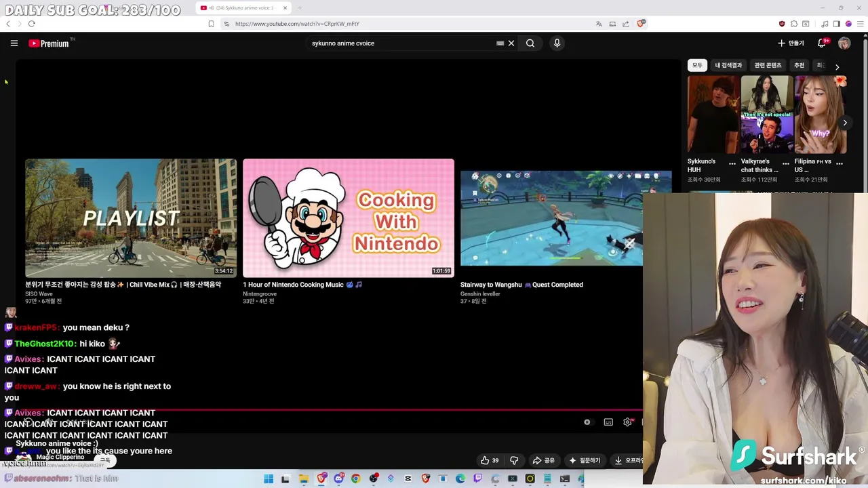
Task: Open Twitch app from the taskbar
Action: coord(477,479)
